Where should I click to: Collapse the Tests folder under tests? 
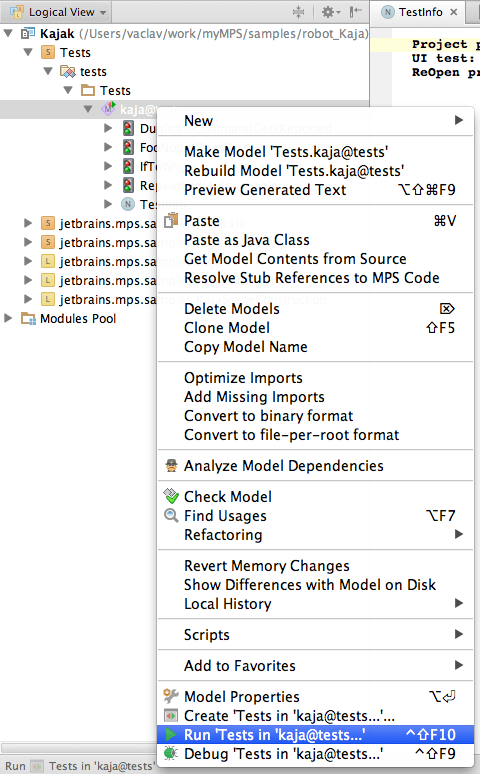point(68,90)
